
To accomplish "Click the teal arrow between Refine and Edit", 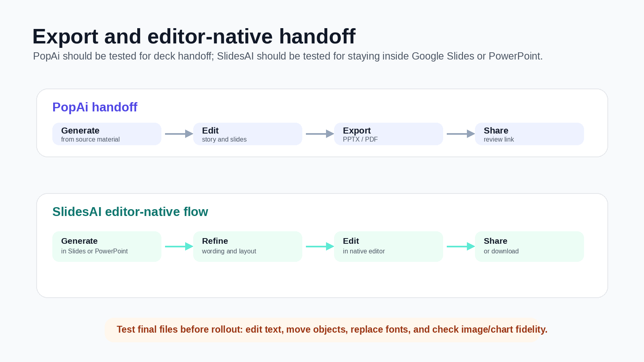I will coord(320,247).
